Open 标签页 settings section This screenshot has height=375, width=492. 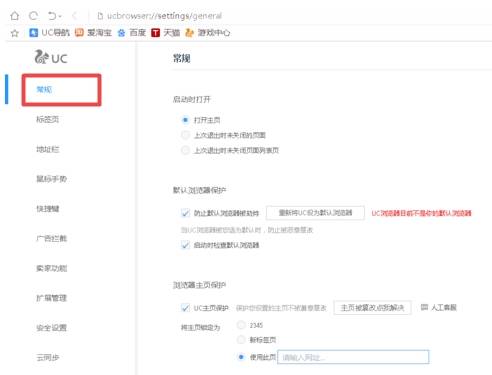click(47, 119)
